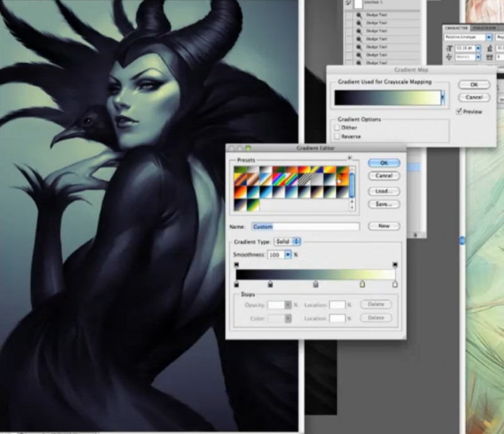This screenshot has height=434, width=504.
Task: Click Delete beside the color stop Location
Action: tap(376, 317)
